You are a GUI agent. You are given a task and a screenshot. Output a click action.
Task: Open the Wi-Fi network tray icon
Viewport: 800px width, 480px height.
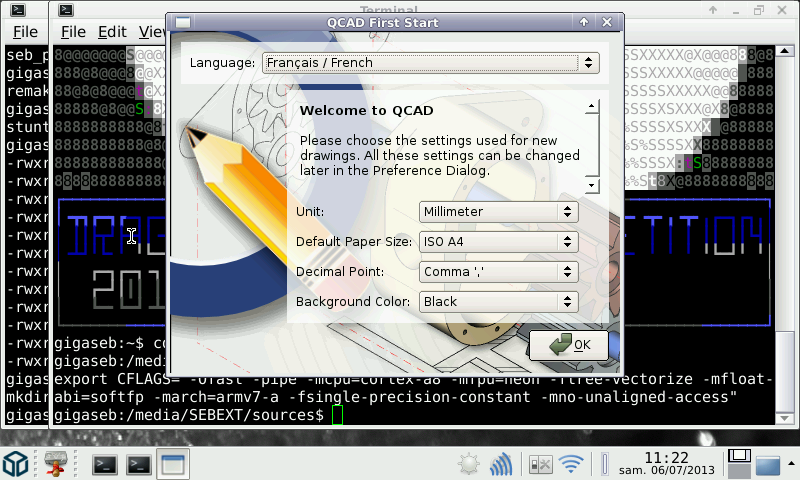tap(571, 464)
